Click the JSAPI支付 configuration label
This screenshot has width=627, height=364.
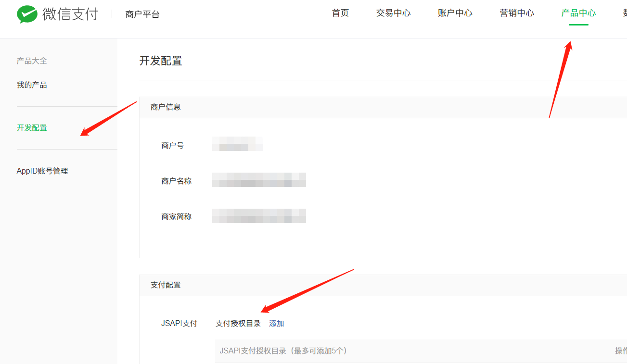point(180,324)
